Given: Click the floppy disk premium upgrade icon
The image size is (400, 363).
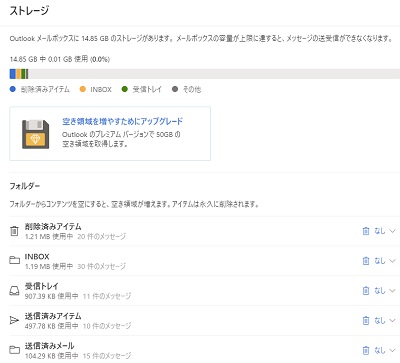Looking at the screenshot, I should 35,134.
